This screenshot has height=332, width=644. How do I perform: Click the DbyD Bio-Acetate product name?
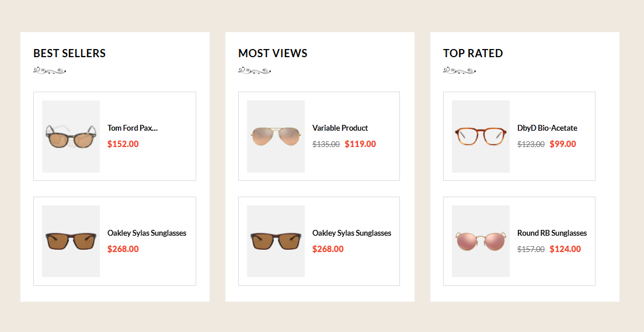point(547,128)
